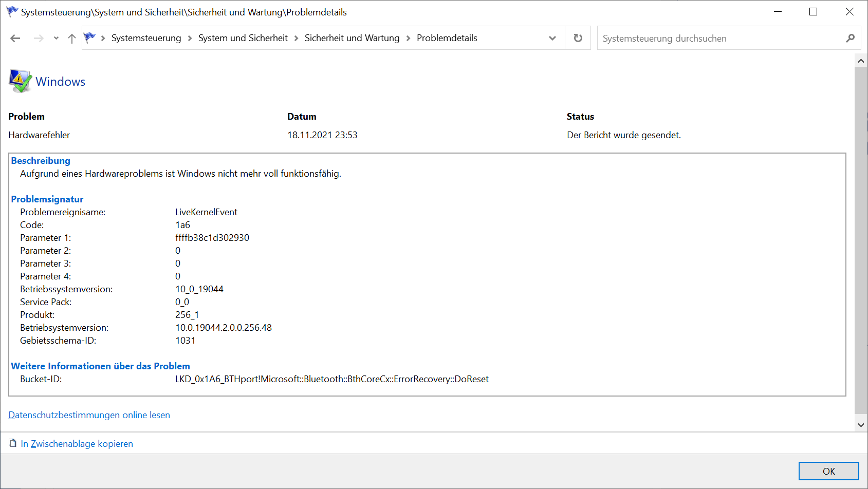
Task: Go up one level arrow
Action: coord(72,38)
